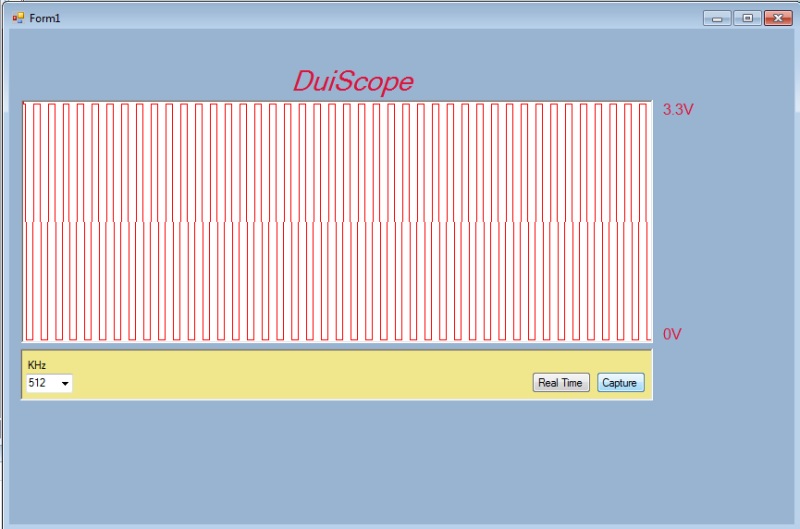Click the Form1 title text
This screenshot has height=529, width=800.
coord(45,18)
